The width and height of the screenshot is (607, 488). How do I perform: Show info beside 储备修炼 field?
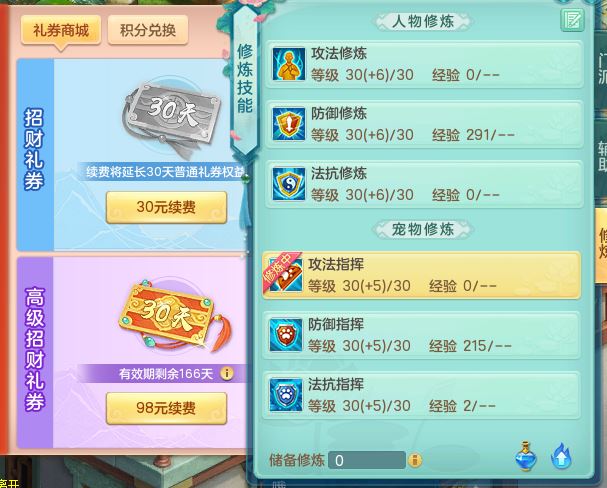(415, 460)
